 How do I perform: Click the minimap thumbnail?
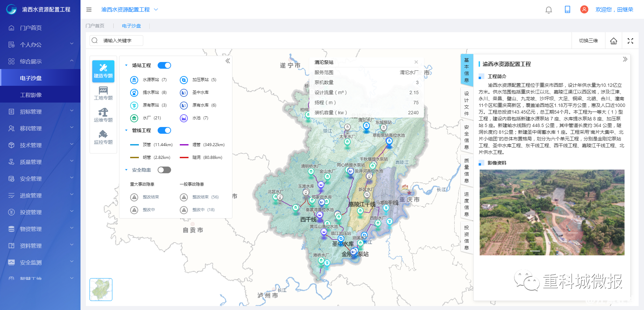[101, 290]
